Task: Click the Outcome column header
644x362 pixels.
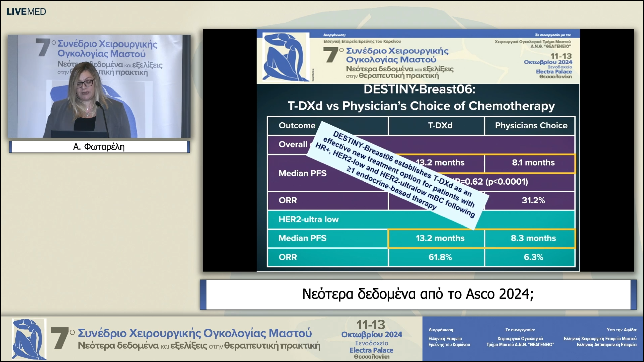Action: (297, 125)
